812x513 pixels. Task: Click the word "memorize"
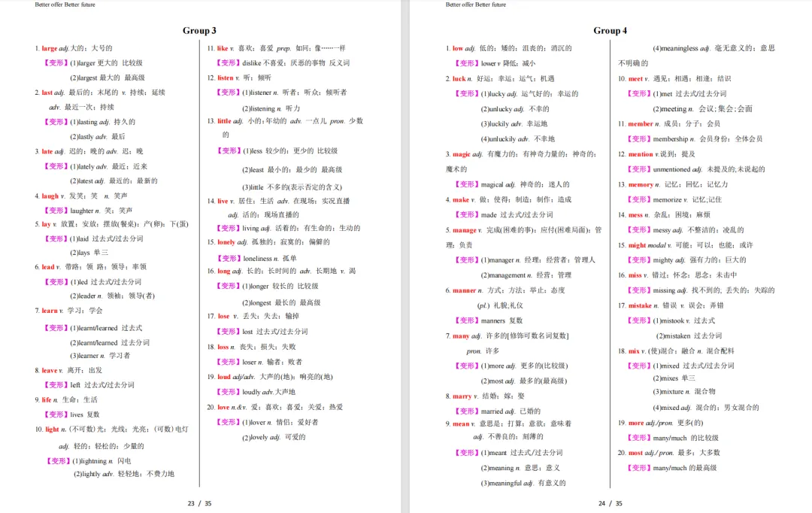(x=667, y=199)
